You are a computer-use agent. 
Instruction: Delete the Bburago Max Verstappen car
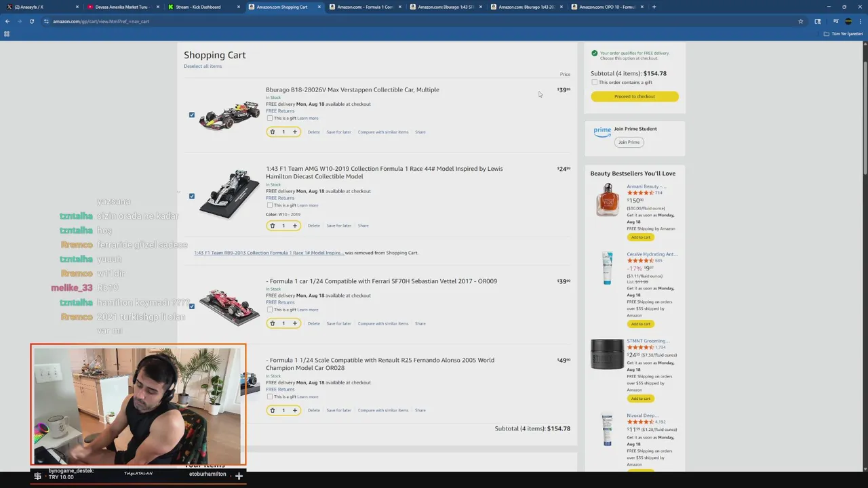tap(313, 131)
